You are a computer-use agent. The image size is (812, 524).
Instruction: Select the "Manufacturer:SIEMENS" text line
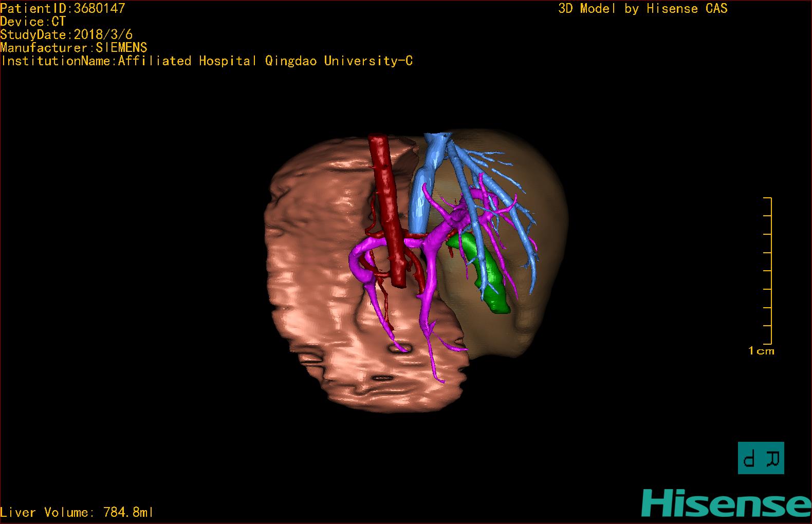point(73,48)
